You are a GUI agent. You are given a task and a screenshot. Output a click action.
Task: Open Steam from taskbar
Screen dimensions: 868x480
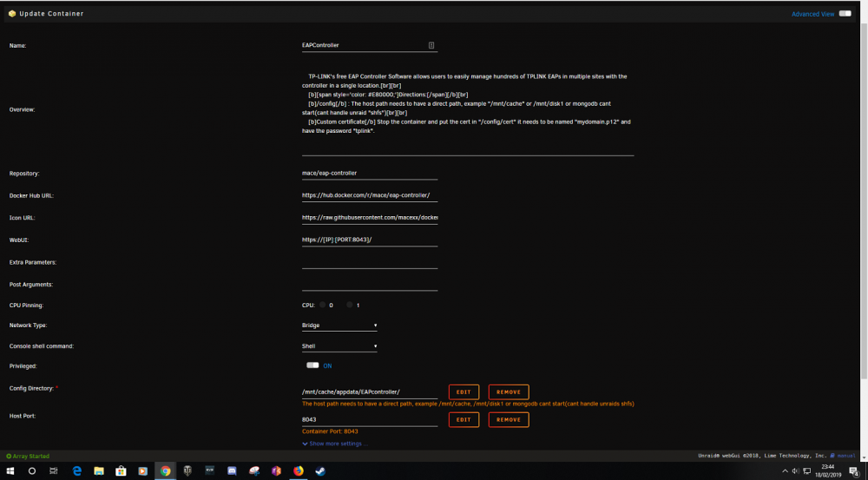320,471
